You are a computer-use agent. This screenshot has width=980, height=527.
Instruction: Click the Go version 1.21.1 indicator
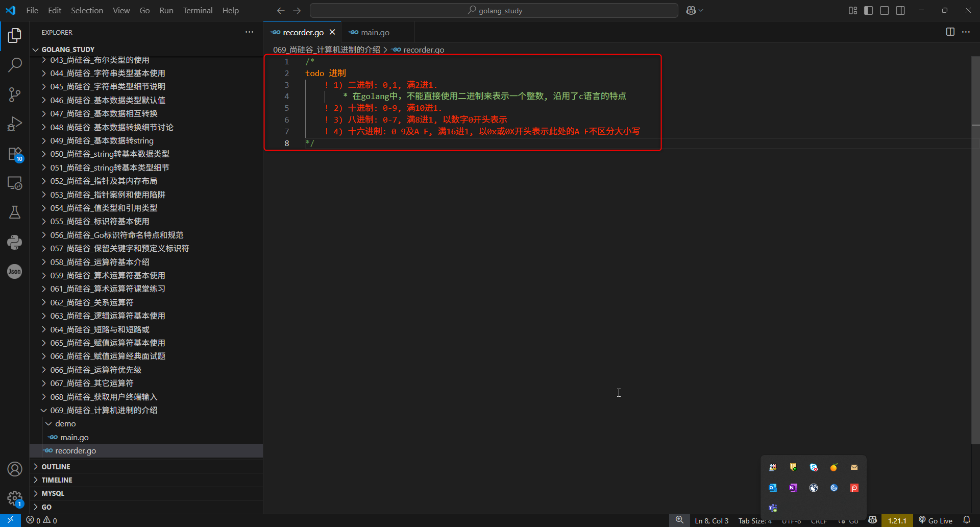pyautogui.click(x=897, y=520)
